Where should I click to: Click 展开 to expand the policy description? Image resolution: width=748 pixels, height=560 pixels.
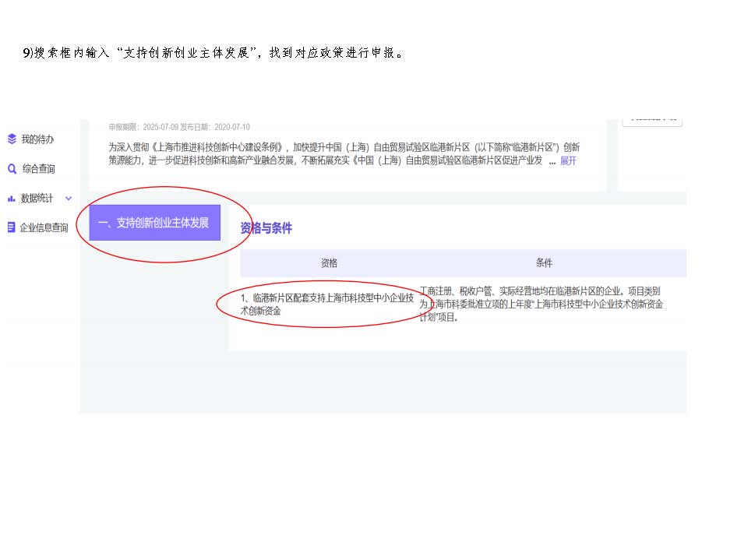[x=568, y=161]
